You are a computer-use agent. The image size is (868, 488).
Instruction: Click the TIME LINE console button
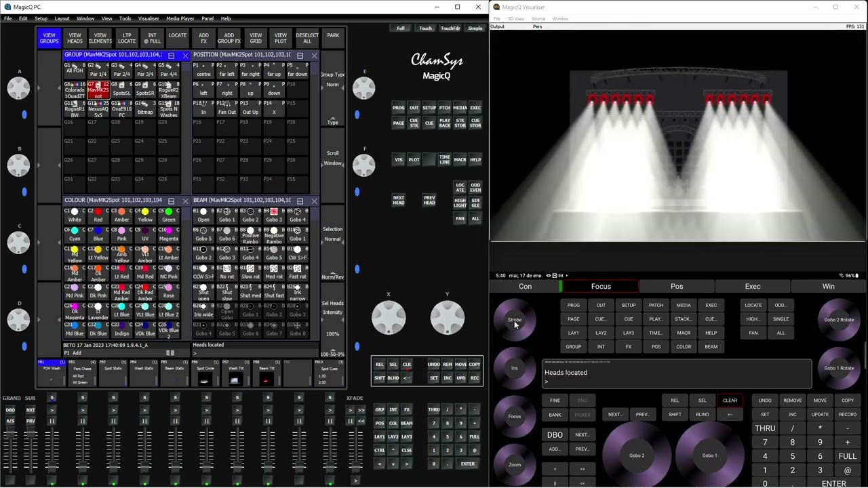(444, 160)
